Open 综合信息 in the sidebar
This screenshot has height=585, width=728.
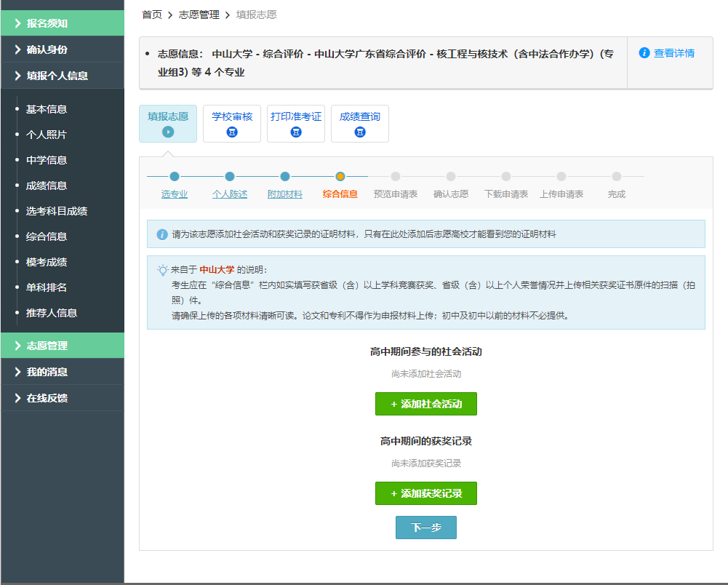pyautogui.click(x=47, y=236)
